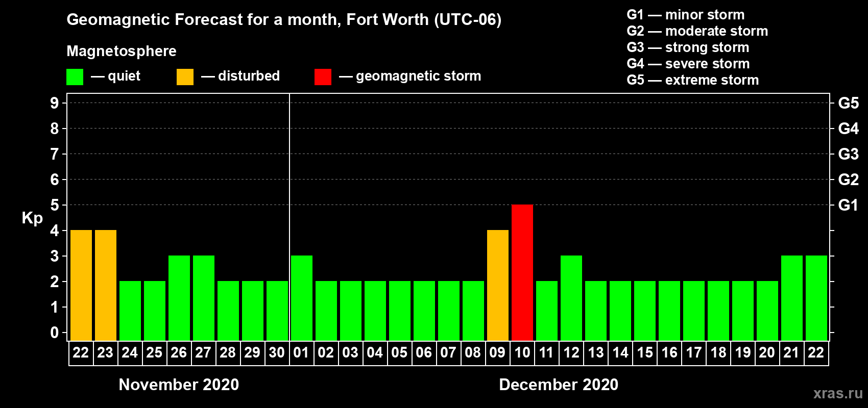This screenshot has width=868, height=408.
Task: Click the '— geomagnetic storm' legend label
Action: 410,76
